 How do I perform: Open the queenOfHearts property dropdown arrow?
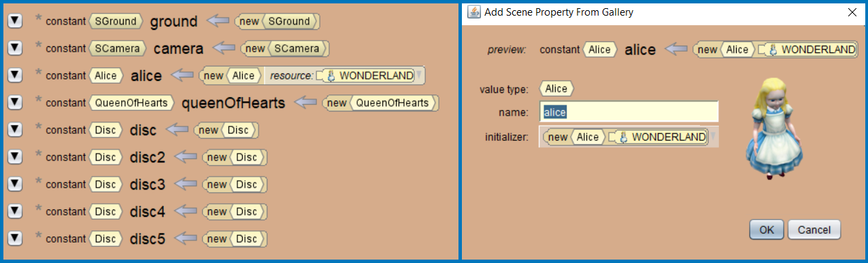point(15,103)
